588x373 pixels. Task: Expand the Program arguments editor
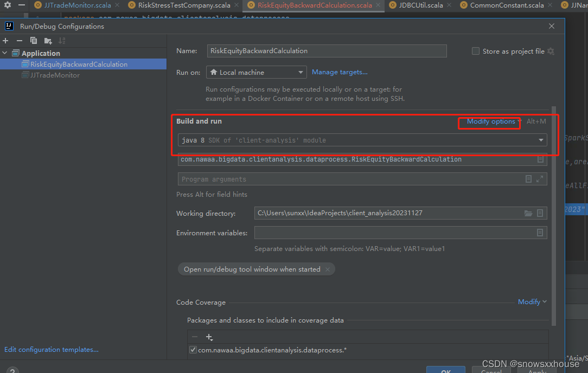click(x=540, y=178)
